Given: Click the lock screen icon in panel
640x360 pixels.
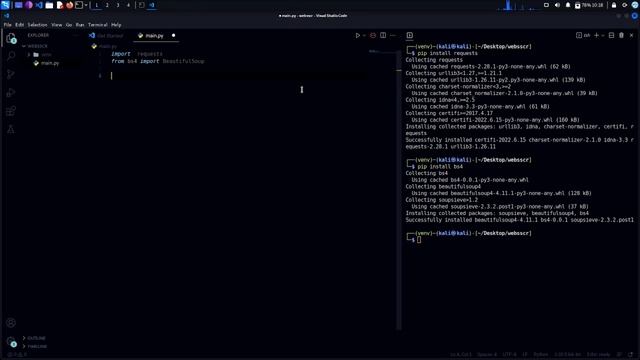Looking at the screenshot, I should coord(613,5).
